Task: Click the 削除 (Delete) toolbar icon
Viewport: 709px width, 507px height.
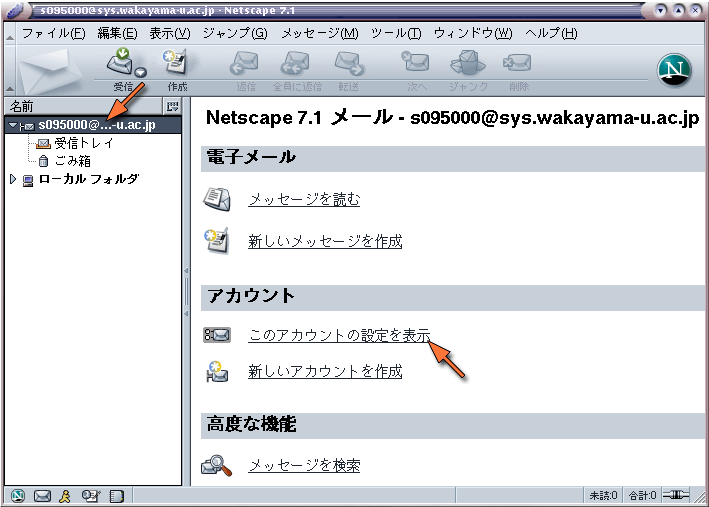Action: 517,62
